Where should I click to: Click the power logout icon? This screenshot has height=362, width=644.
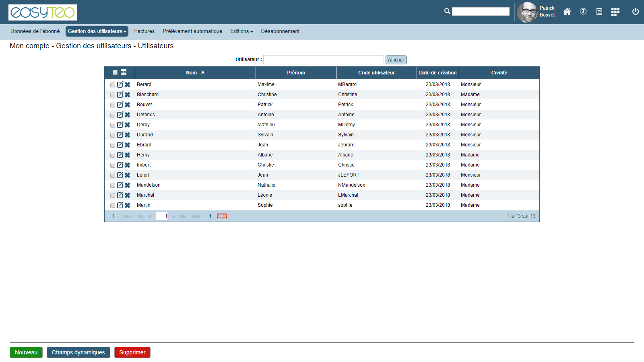pyautogui.click(x=636, y=12)
